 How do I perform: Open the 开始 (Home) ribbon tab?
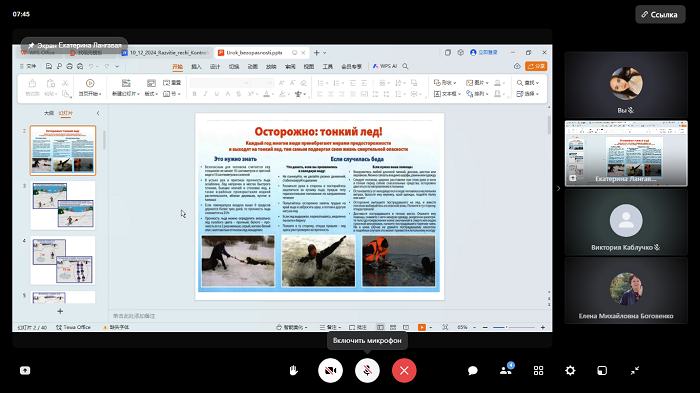pos(177,67)
